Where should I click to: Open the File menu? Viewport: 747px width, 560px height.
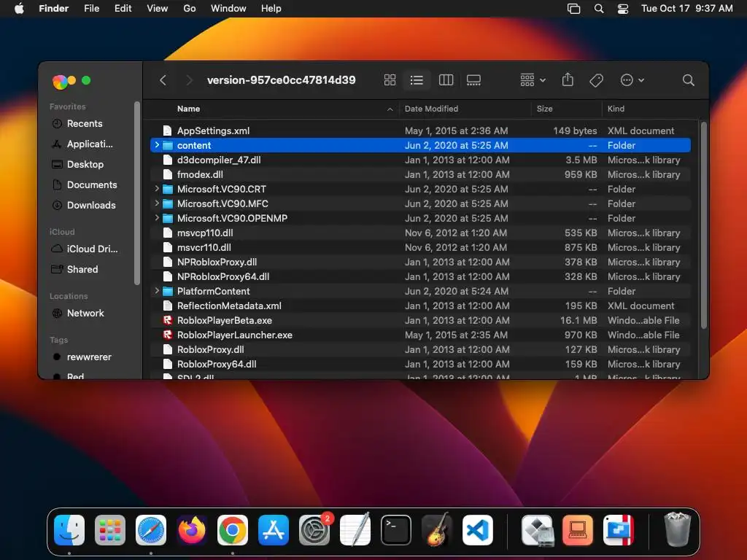[91, 9]
